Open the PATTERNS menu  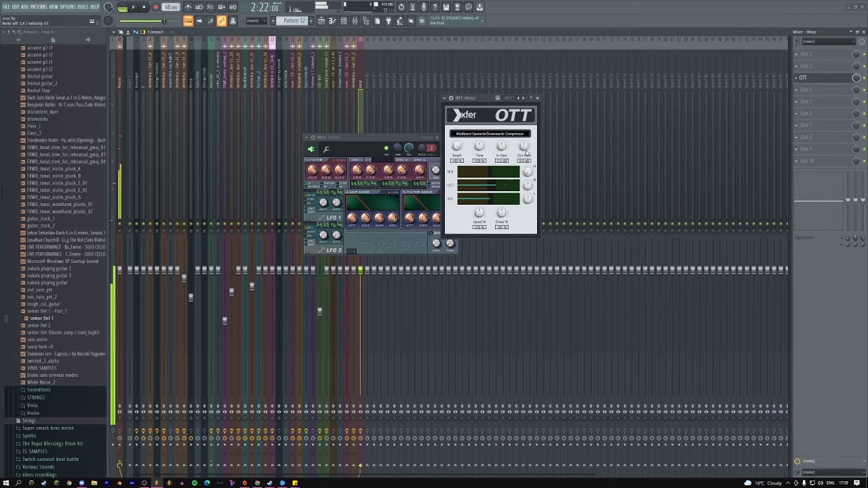click(39, 7)
